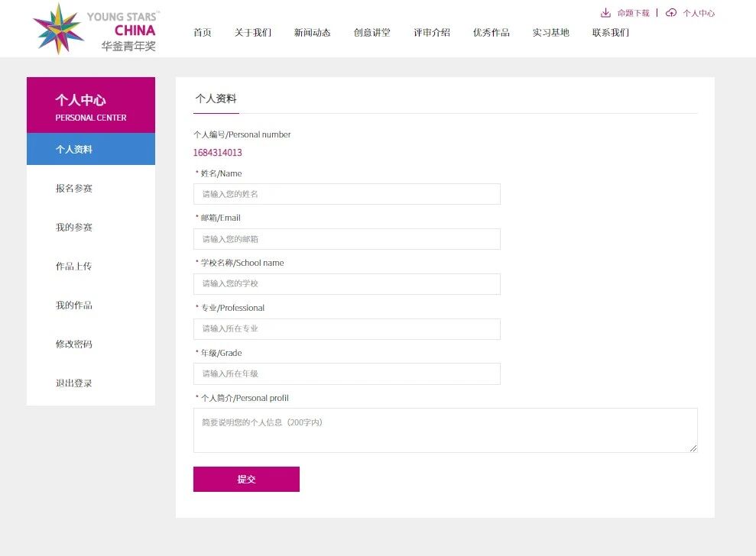The height and width of the screenshot is (556, 756).
Task: Open 联系我们 in the top menu
Action: (611, 33)
